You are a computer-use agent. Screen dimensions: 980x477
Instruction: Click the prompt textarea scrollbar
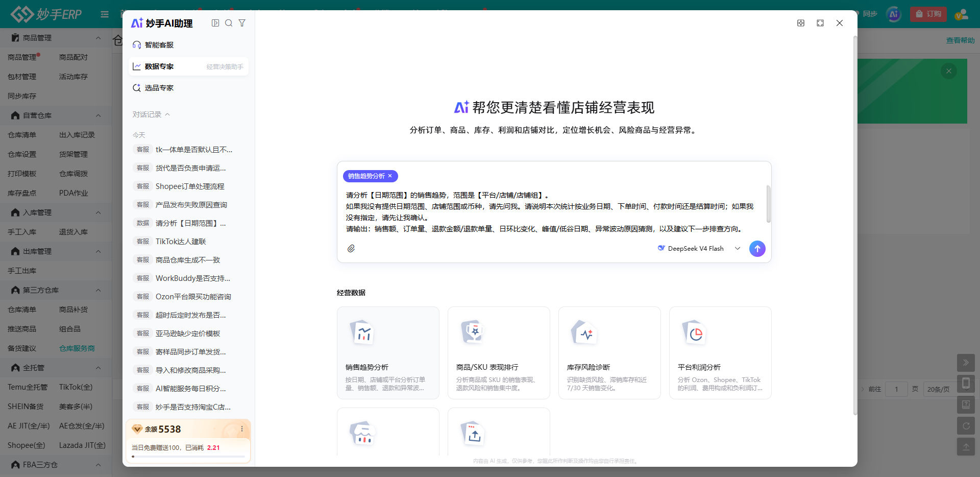click(768, 204)
